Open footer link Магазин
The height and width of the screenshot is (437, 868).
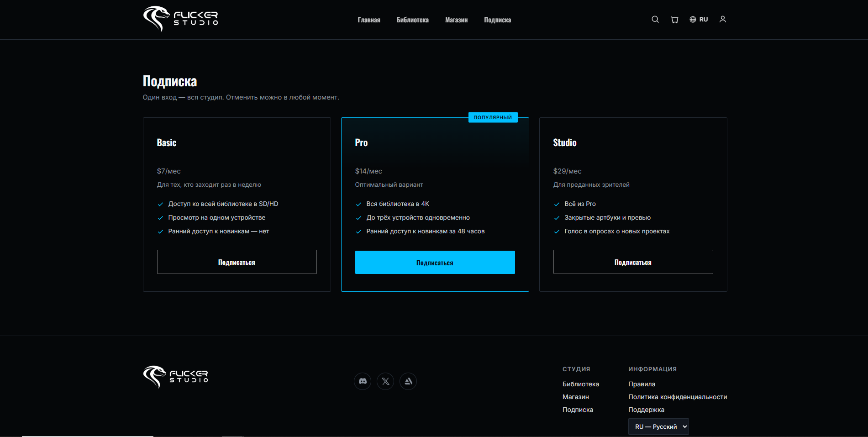pos(576,397)
